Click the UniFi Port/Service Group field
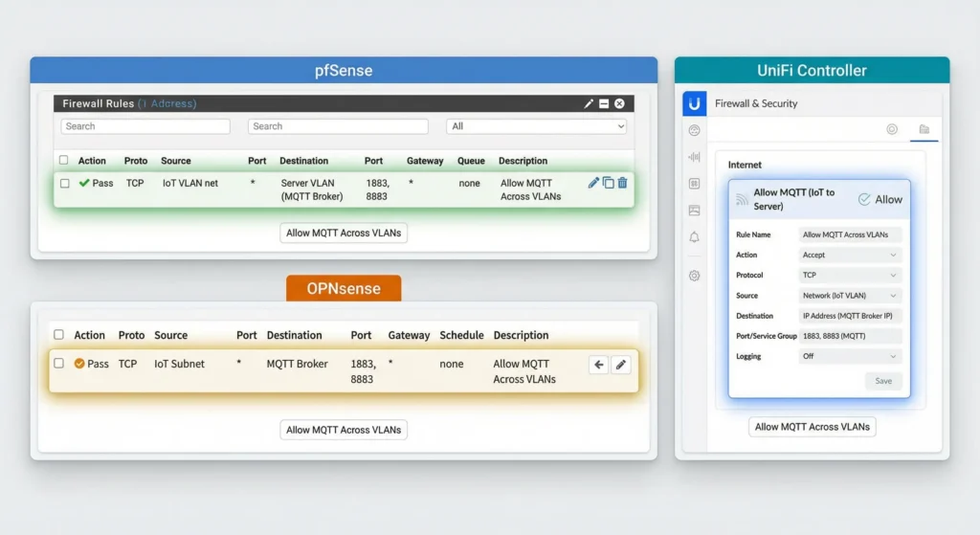 coord(850,336)
